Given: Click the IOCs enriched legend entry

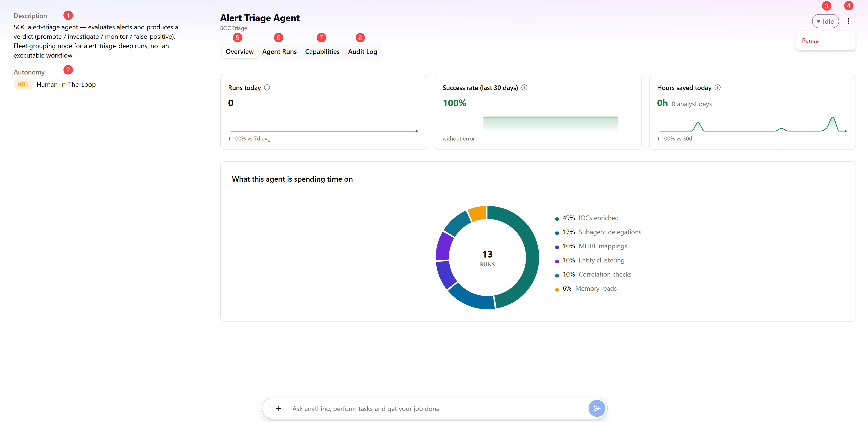Looking at the screenshot, I should click(587, 218).
